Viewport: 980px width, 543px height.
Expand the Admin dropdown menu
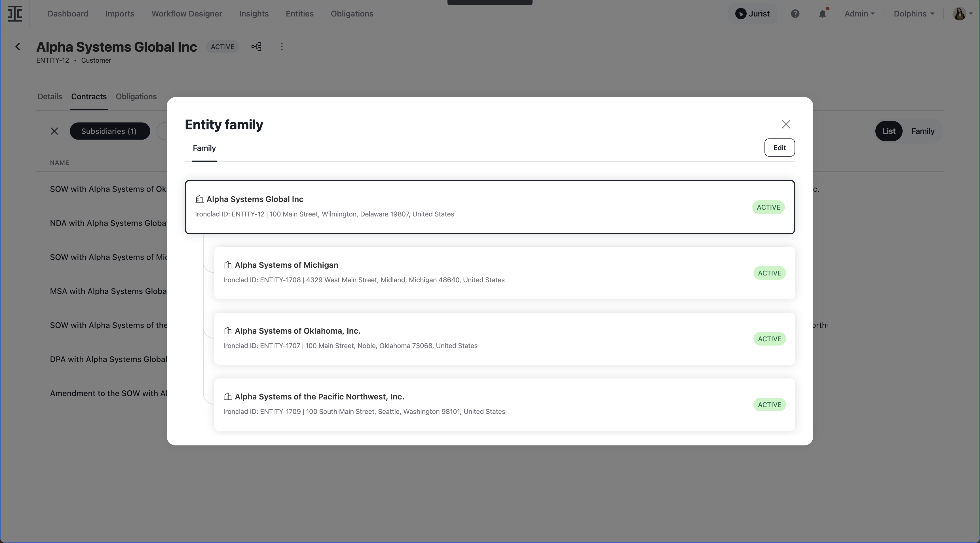coord(859,14)
